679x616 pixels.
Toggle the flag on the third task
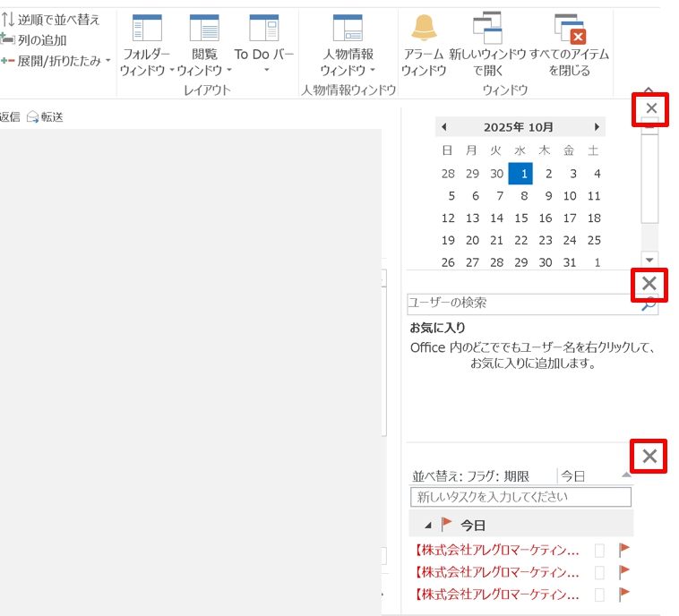pos(624,594)
